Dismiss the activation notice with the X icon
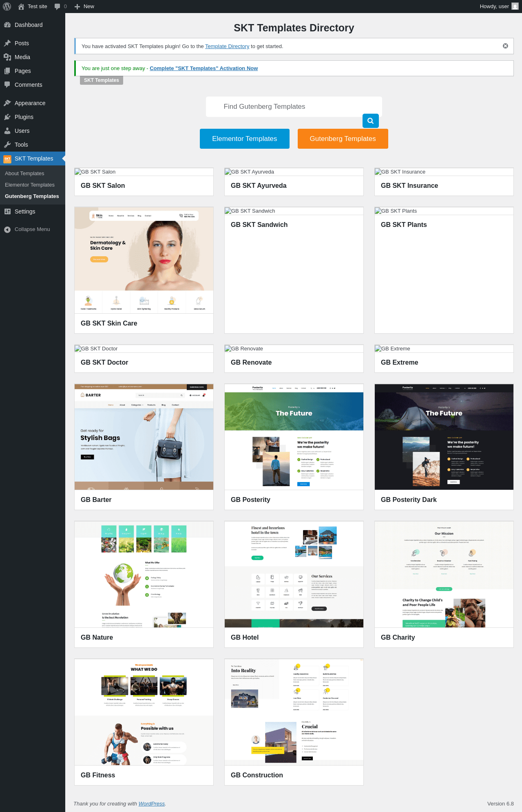Image resolution: width=522 pixels, height=812 pixels. 505,46
